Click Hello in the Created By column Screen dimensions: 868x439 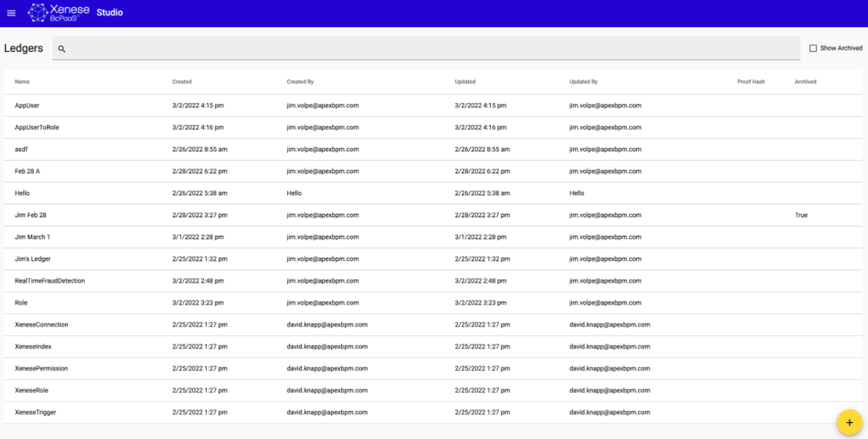pyautogui.click(x=294, y=194)
